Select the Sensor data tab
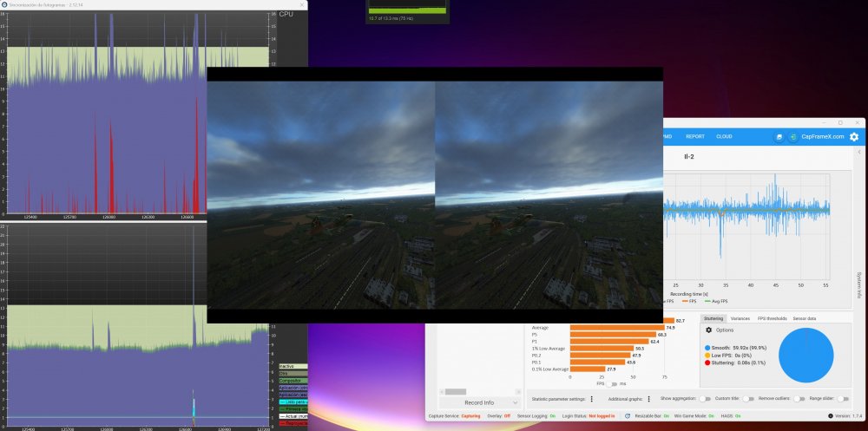Image resolution: width=868 pixels, height=431 pixels. [805, 318]
